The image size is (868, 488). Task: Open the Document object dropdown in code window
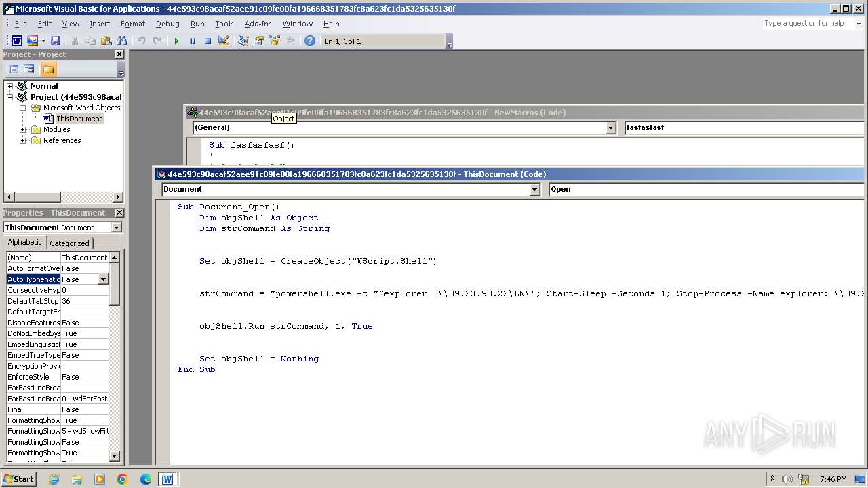pyautogui.click(x=534, y=190)
